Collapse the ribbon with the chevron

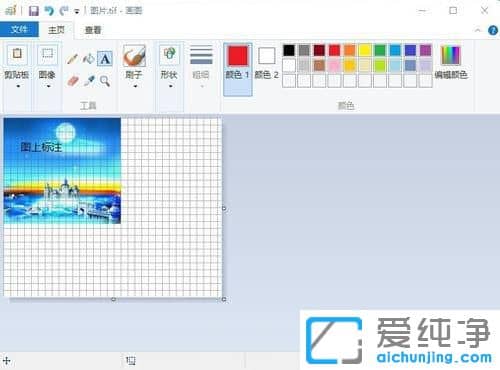tap(478, 30)
